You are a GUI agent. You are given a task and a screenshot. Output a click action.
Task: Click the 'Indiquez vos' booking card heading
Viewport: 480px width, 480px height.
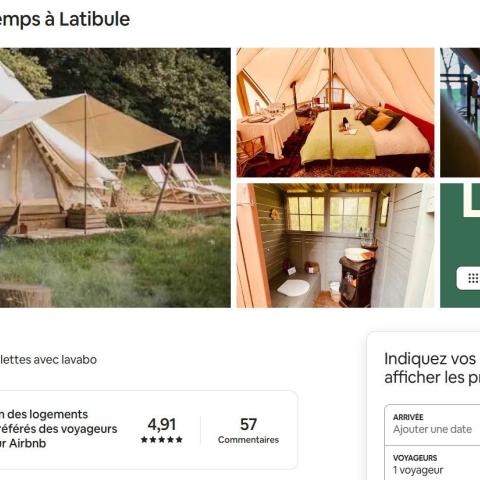pos(430,359)
